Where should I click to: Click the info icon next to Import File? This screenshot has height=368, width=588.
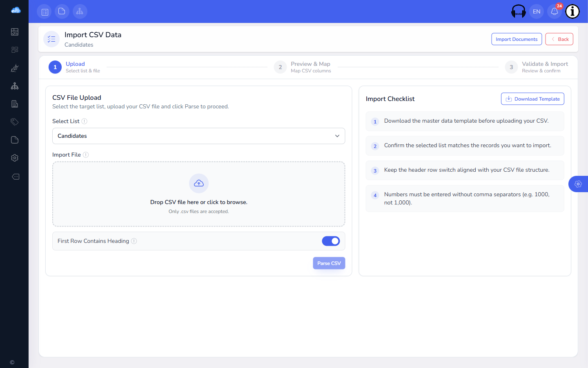click(x=86, y=155)
